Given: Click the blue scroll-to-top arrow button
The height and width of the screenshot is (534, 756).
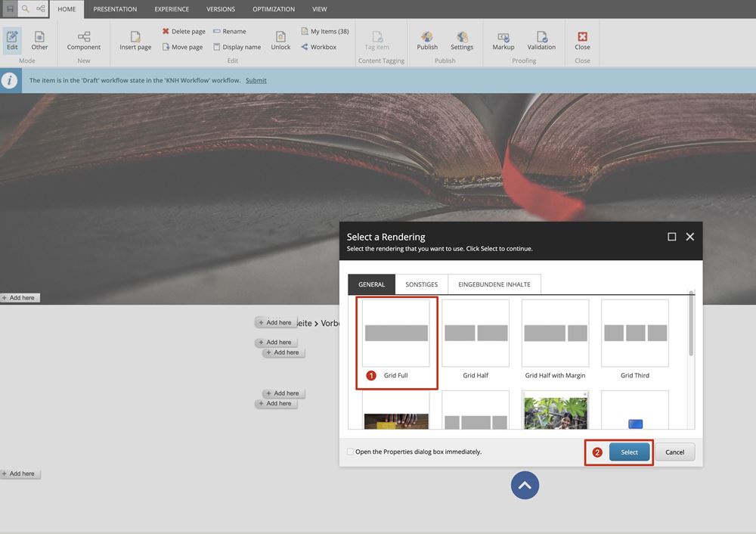Looking at the screenshot, I should pos(525,485).
